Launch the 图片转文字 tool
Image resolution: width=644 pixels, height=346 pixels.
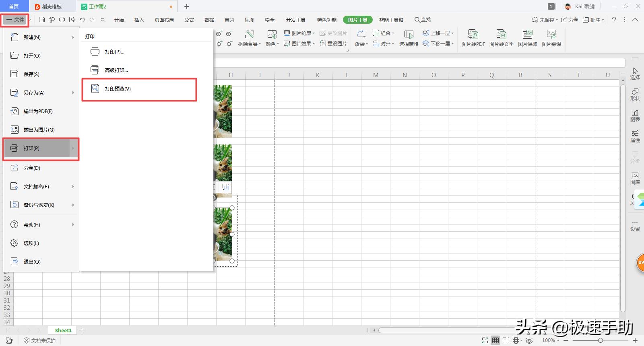501,39
